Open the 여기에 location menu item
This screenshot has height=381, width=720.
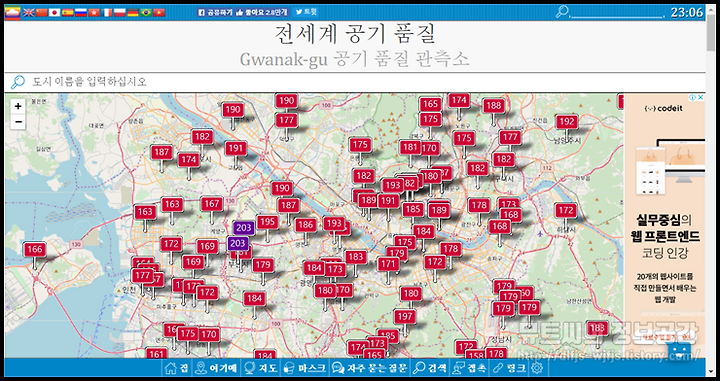pos(216,368)
